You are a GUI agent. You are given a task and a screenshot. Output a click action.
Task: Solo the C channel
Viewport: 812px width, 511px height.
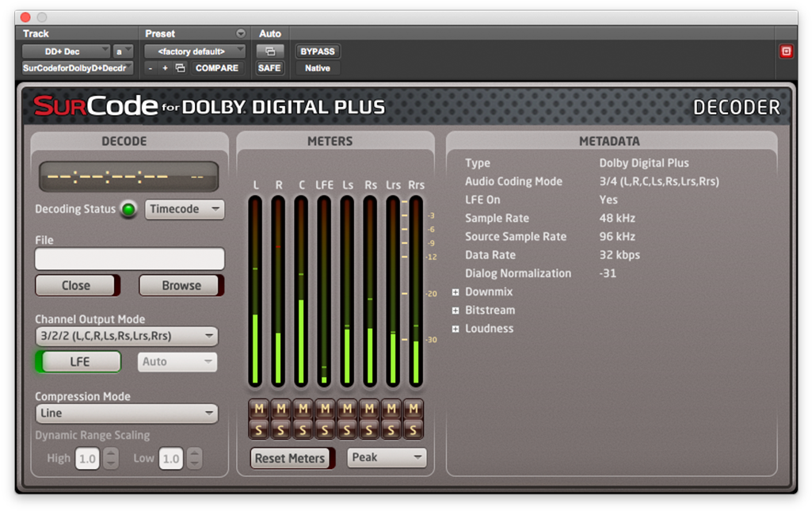302,429
